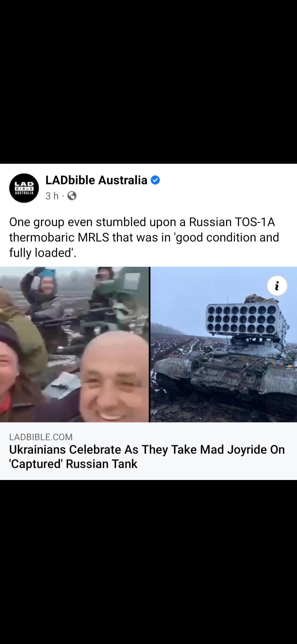The image size is (297, 644).
Task: Select the post caption about the TOS-1A
Action: 144,237
